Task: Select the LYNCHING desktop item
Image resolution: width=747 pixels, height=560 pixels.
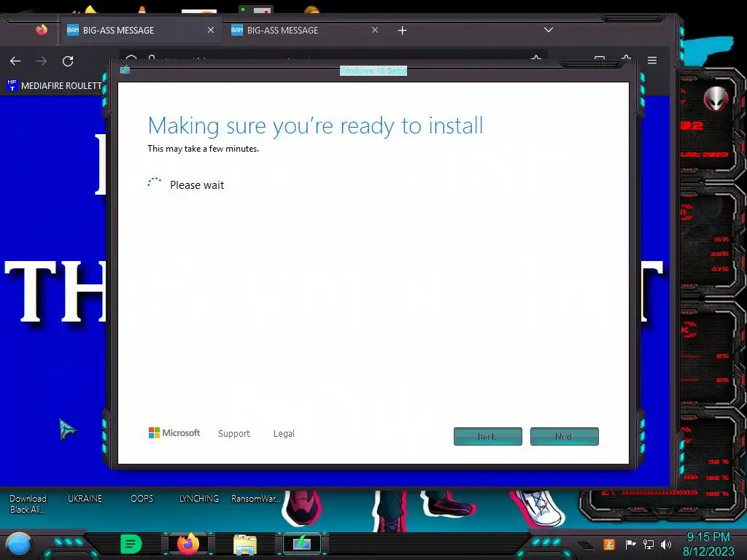Action: pyautogui.click(x=199, y=499)
